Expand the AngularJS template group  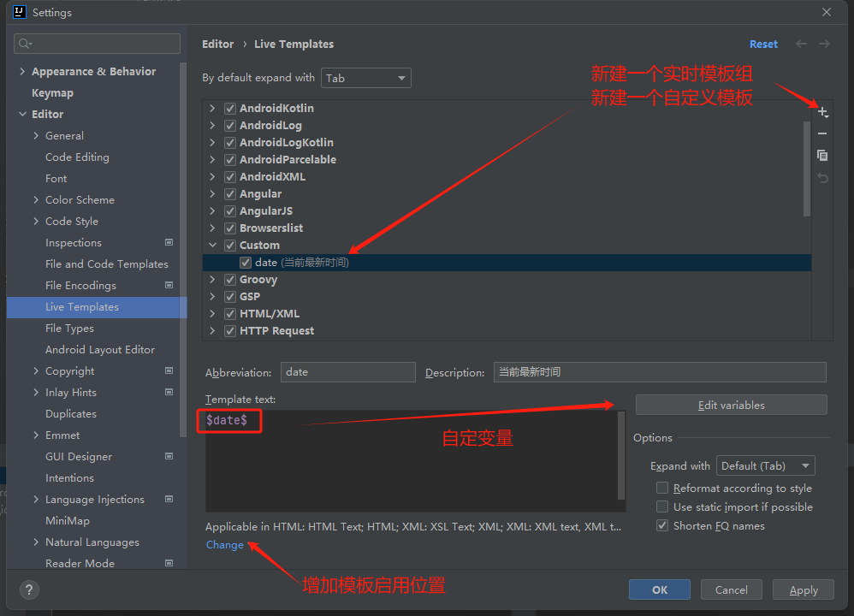(x=212, y=210)
